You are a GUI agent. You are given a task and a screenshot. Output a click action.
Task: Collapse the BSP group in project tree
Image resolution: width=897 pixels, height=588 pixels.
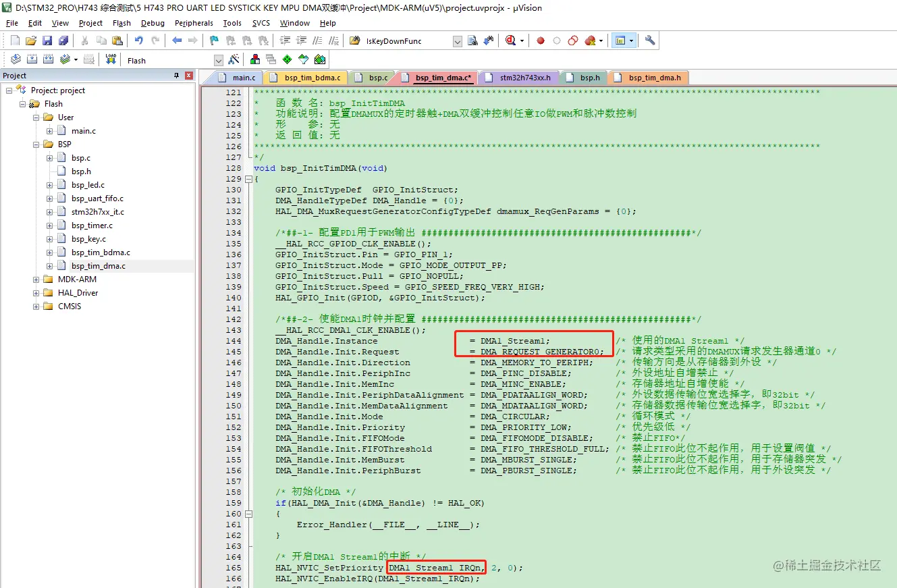coord(36,144)
